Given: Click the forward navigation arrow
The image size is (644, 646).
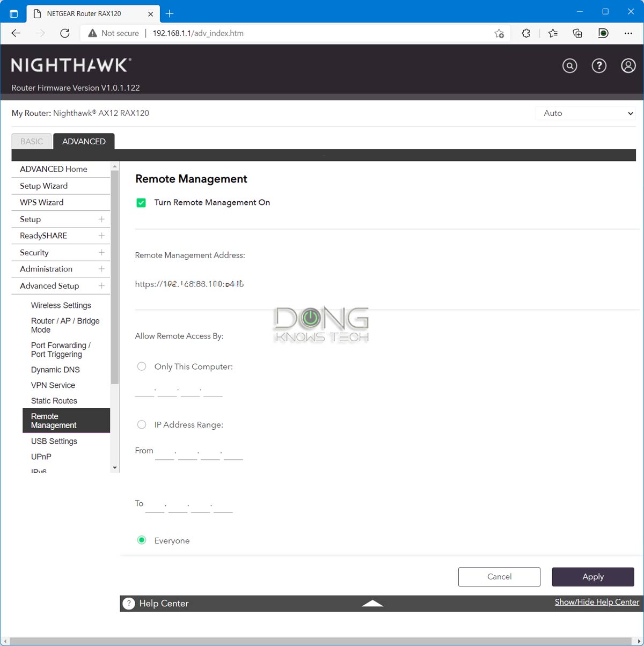Looking at the screenshot, I should click(40, 33).
